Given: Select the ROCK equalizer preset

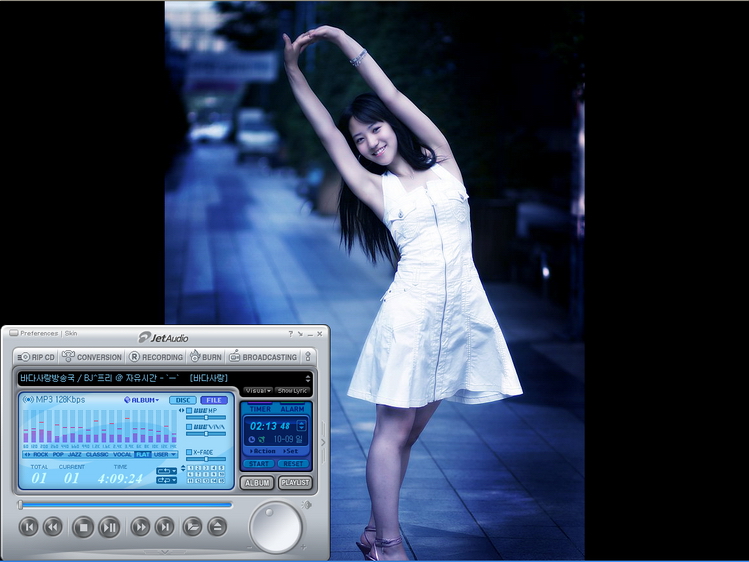Looking at the screenshot, I should [x=40, y=454].
